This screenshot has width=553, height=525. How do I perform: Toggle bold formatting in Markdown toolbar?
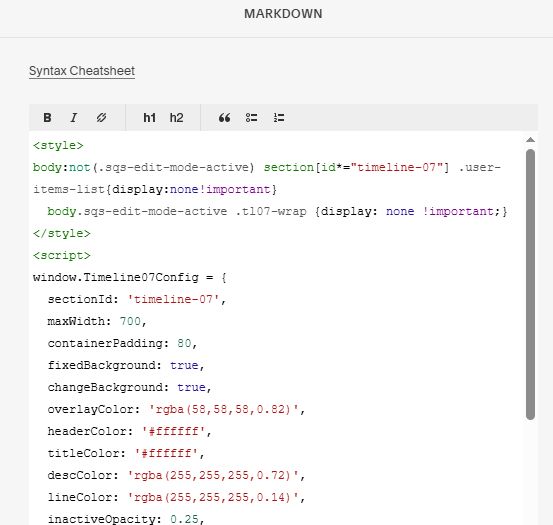point(47,118)
